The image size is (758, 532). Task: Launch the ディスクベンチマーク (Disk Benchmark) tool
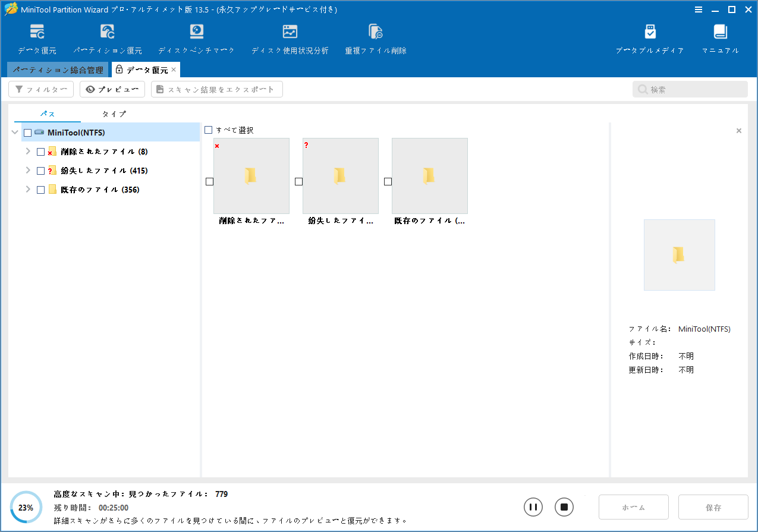[196, 37]
